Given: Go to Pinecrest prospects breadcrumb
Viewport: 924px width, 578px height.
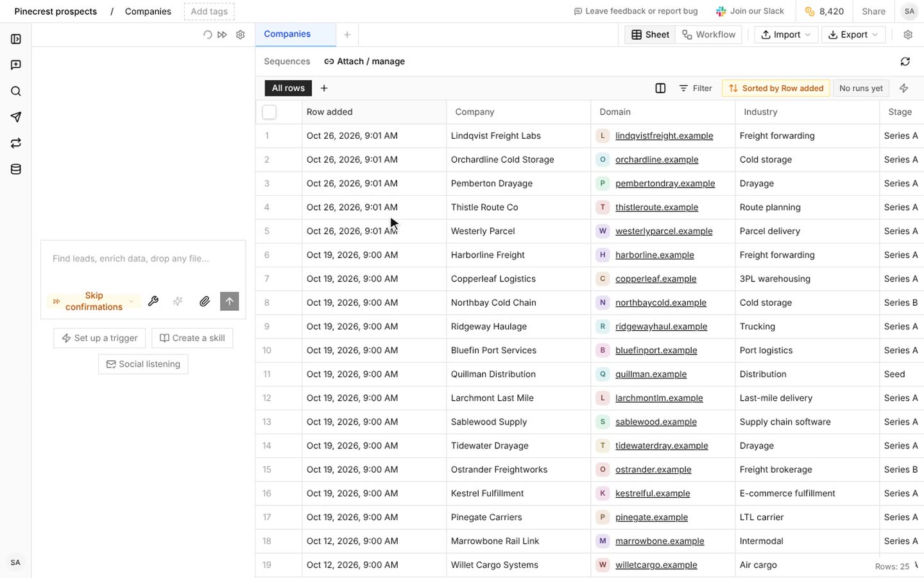Looking at the screenshot, I should coord(56,12).
